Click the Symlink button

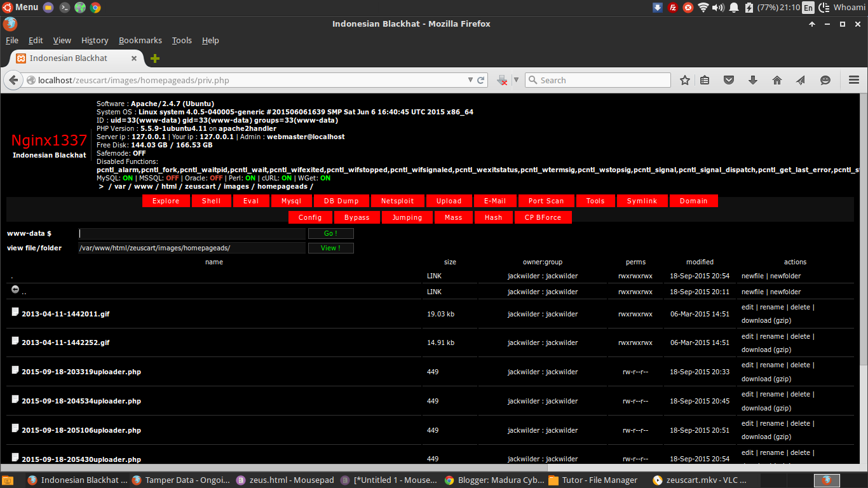point(642,201)
